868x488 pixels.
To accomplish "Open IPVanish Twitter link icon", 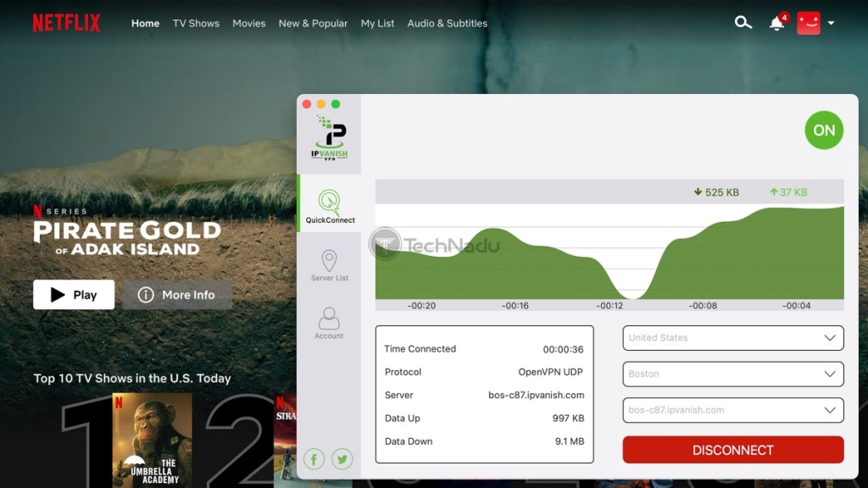I will (x=342, y=459).
